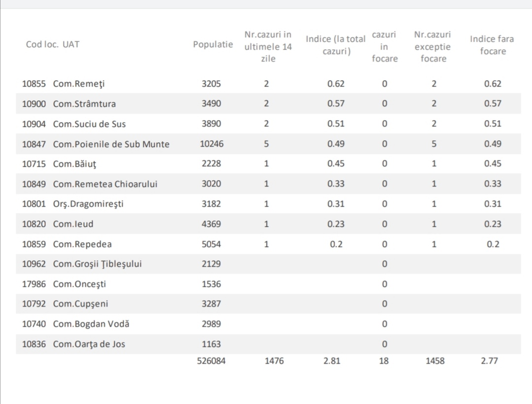Select the Com.Ieud population 4369
532x404 pixels.
coord(211,224)
